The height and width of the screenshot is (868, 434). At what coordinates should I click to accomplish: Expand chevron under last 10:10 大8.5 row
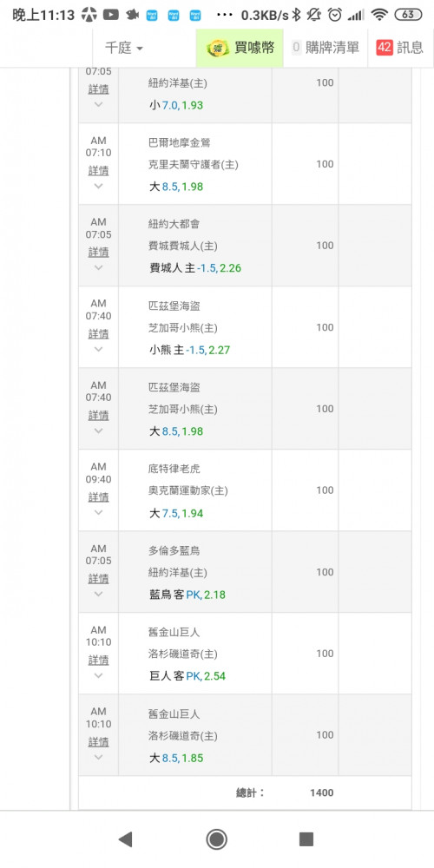click(98, 757)
